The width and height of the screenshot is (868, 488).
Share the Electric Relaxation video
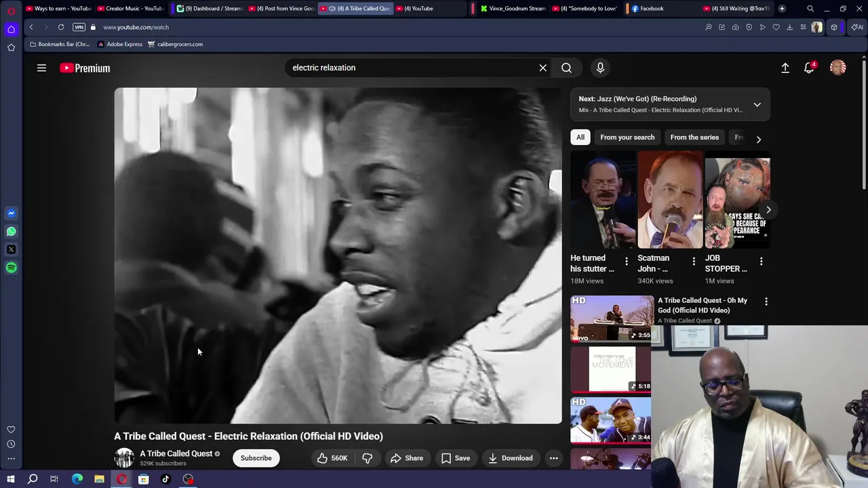pyautogui.click(x=406, y=458)
